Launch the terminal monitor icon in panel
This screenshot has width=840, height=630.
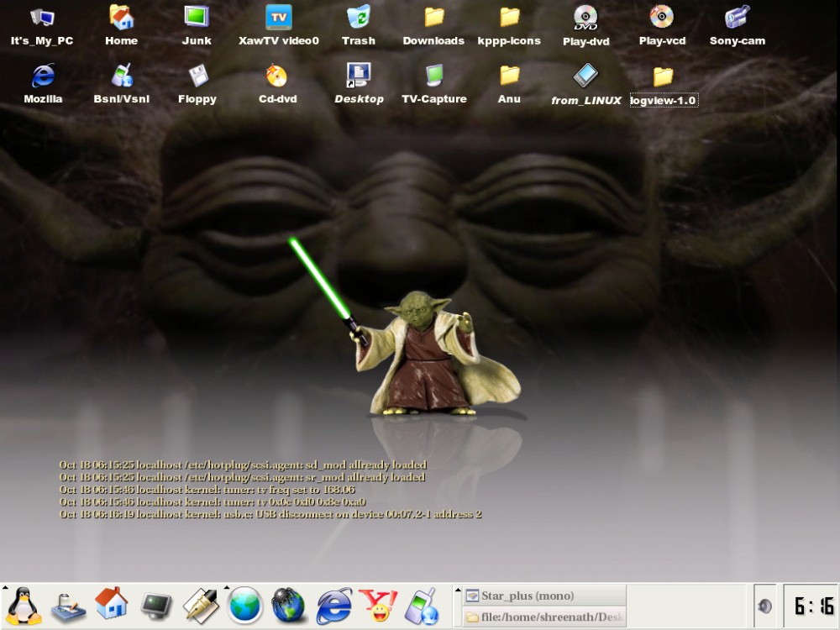(156, 606)
